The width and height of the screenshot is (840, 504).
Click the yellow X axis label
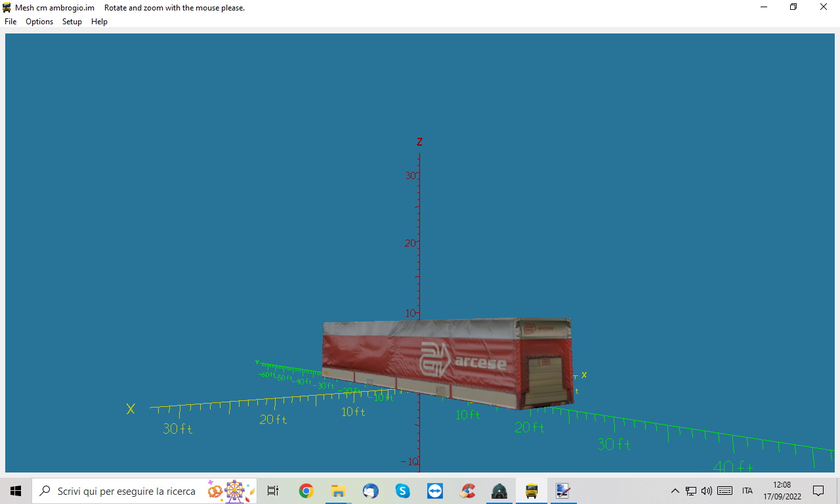tap(131, 409)
